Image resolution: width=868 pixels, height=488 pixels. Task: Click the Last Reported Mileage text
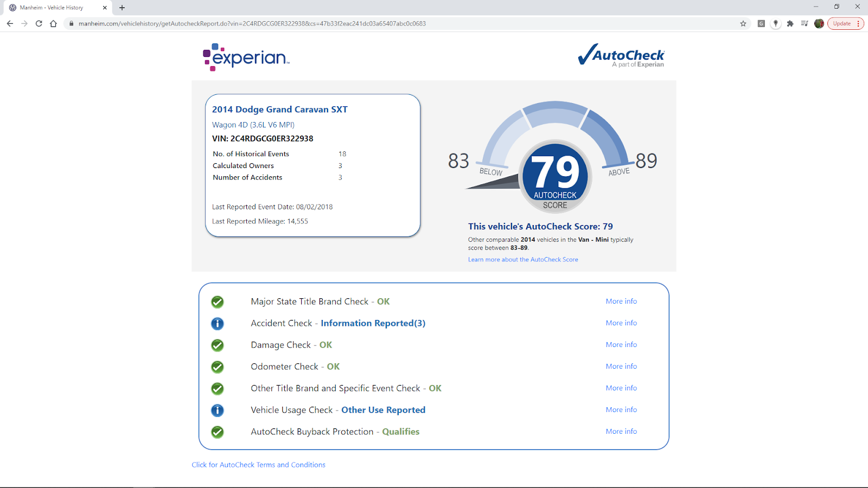[x=260, y=221]
